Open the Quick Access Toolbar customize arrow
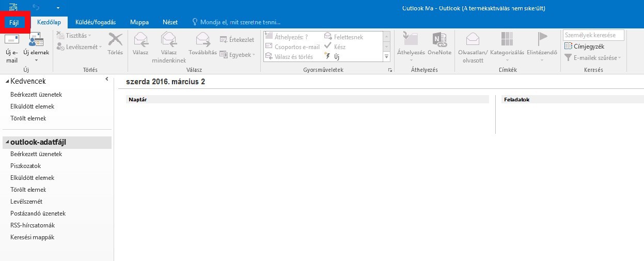This screenshot has width=644, height=261. tap(58, 8)
